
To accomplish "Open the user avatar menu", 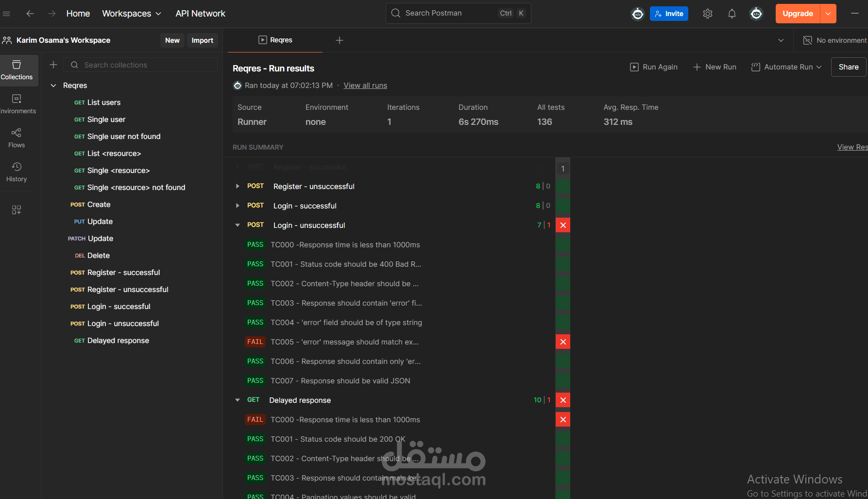I will [x=756, y=14].
